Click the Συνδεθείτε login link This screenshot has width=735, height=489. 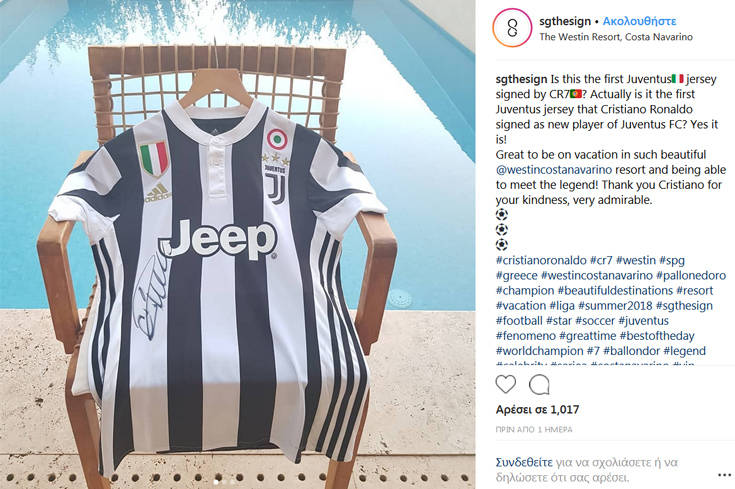tap(524, 463)
